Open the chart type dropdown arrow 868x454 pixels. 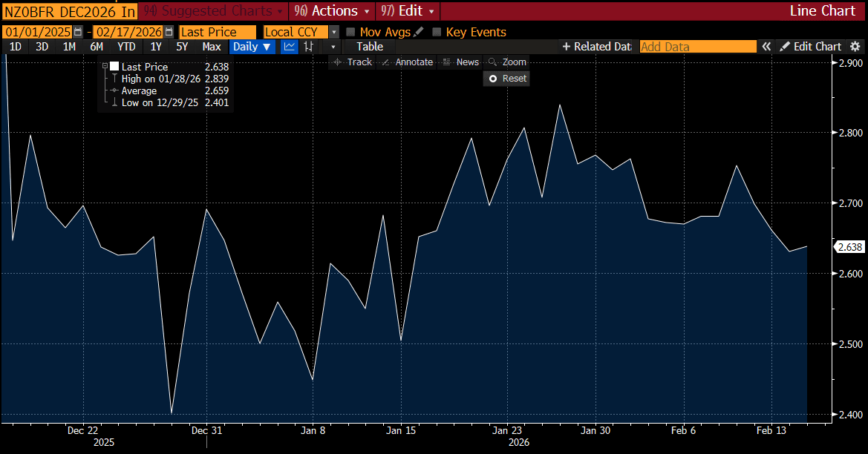pyautogui.click(x=333, y=47)
